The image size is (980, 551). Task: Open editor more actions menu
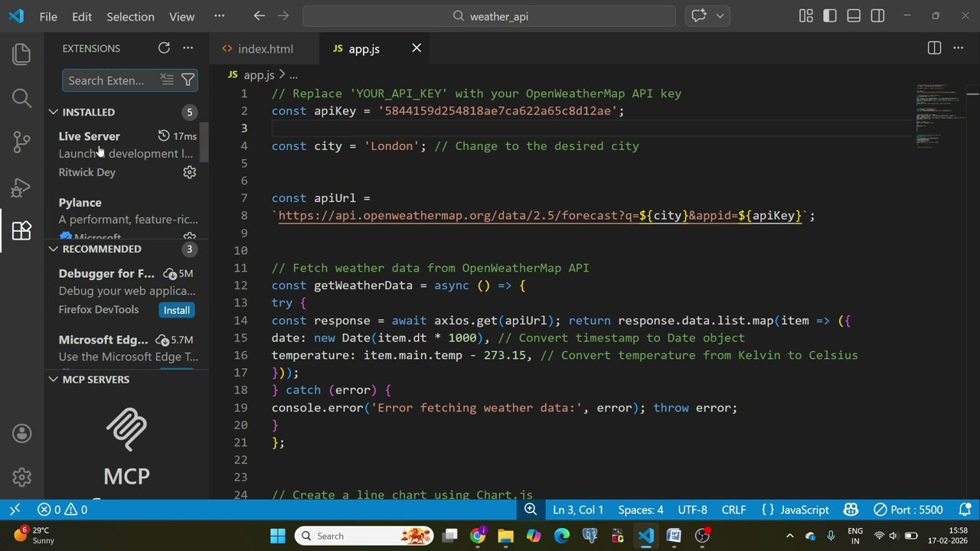coord(958,48)
